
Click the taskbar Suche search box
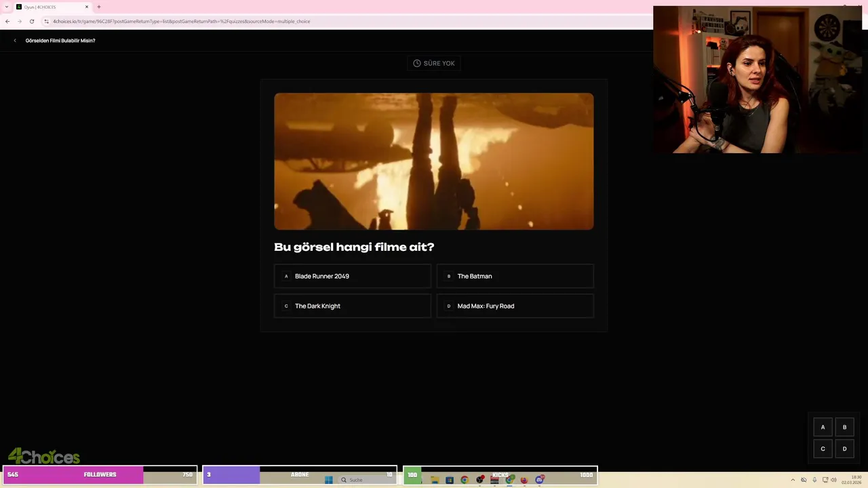pos(366,480)
